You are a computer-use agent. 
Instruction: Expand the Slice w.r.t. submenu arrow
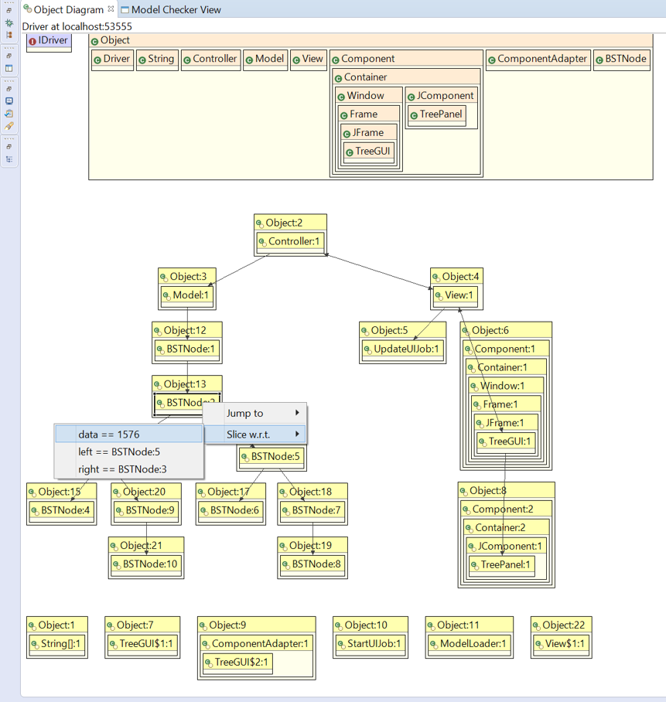(x=297, y=434)
